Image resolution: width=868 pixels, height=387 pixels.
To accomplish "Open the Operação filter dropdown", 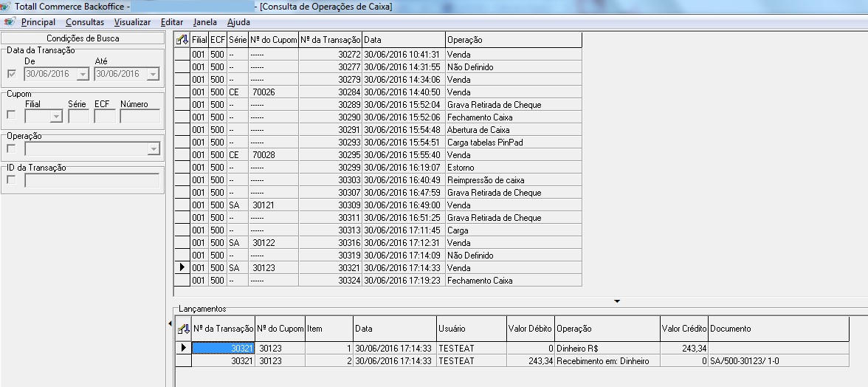I will click(154, 149).
